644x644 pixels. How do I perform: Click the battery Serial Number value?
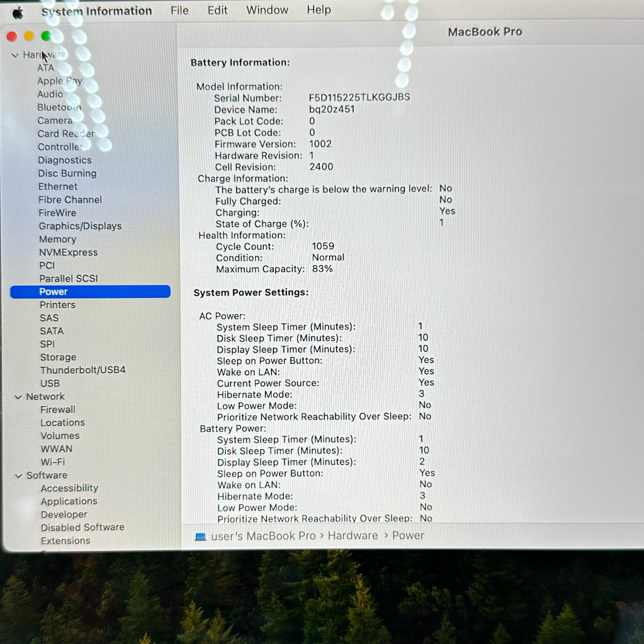click(x=359, y=97)
